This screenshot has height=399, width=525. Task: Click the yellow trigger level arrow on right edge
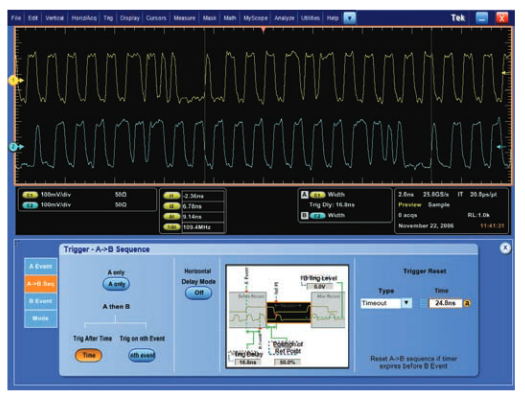(505, 73)
